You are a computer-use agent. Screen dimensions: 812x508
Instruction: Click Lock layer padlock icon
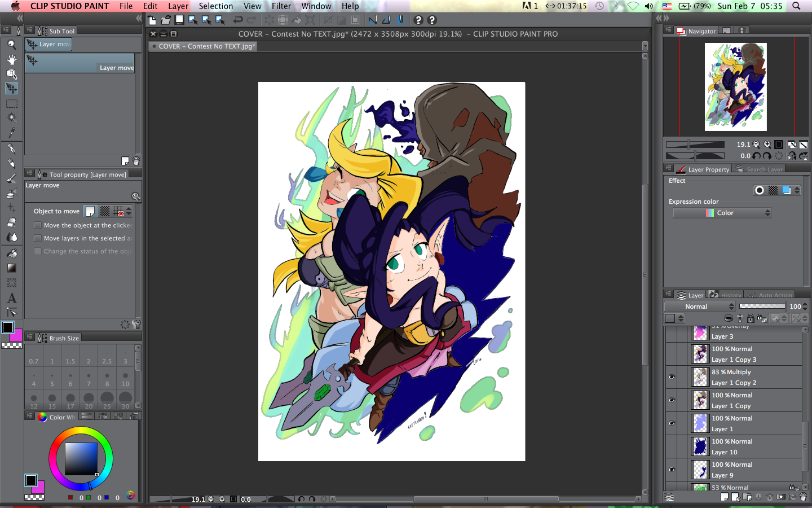(751, 318)
